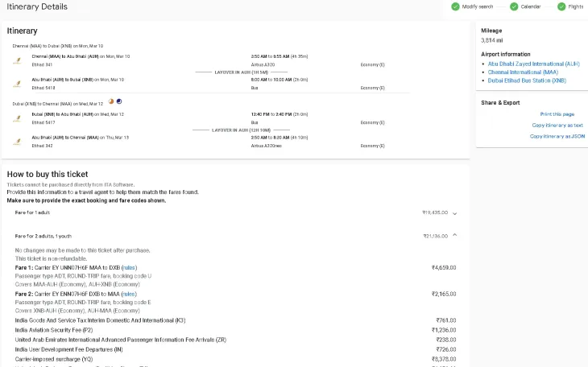Go to the Calendar step
588x367 pixels.
click(x=530, y=6)
